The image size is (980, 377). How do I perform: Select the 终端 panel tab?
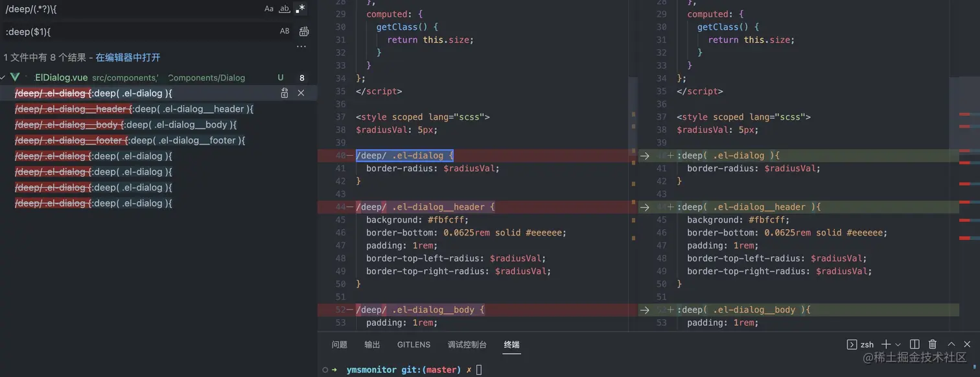coord(511,345)
